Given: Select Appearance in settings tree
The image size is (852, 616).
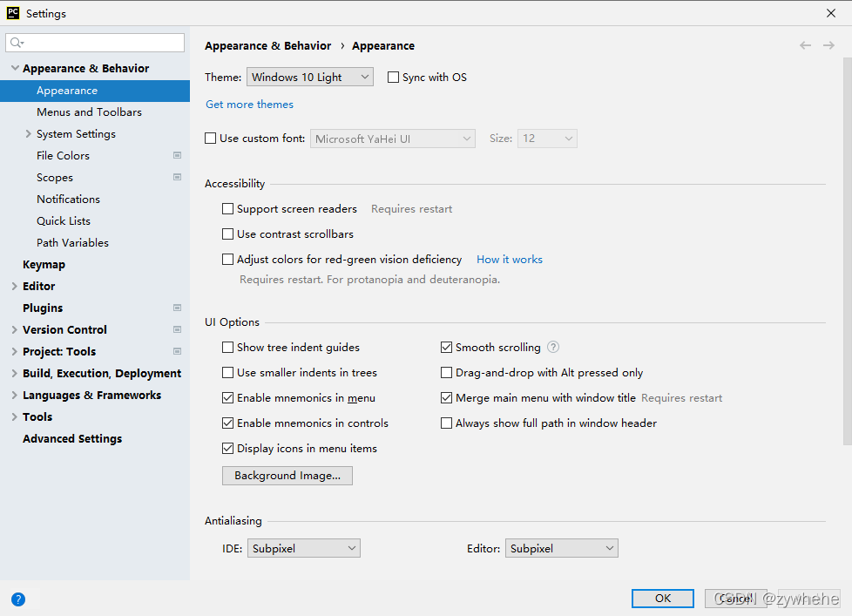Looking at the screenshot, I should 95,91.
